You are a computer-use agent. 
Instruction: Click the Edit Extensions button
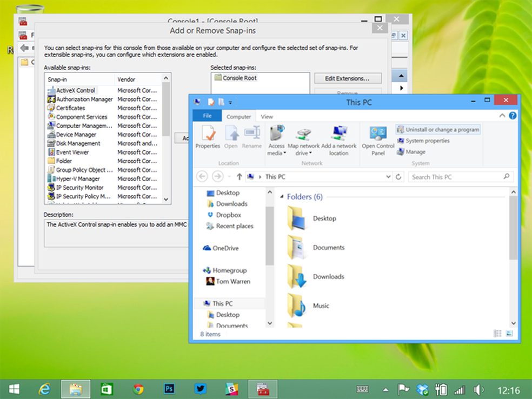click(x=348, y=78)
